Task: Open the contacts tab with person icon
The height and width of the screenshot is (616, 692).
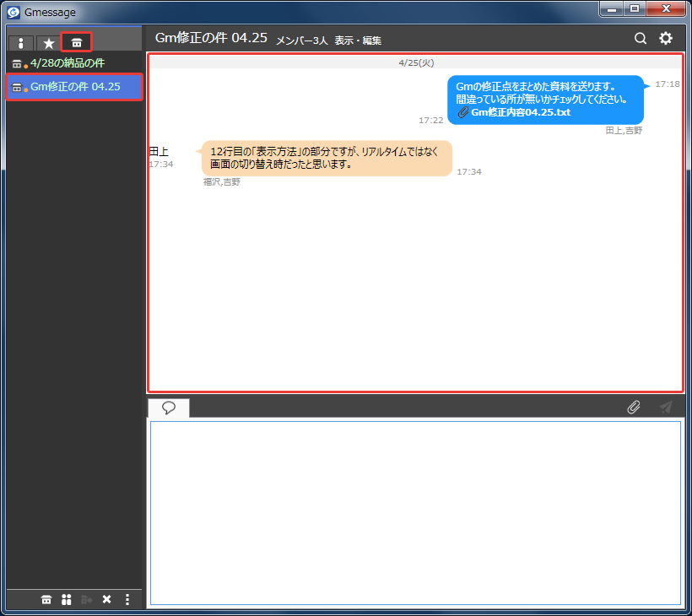Action: tap(20, 43)
